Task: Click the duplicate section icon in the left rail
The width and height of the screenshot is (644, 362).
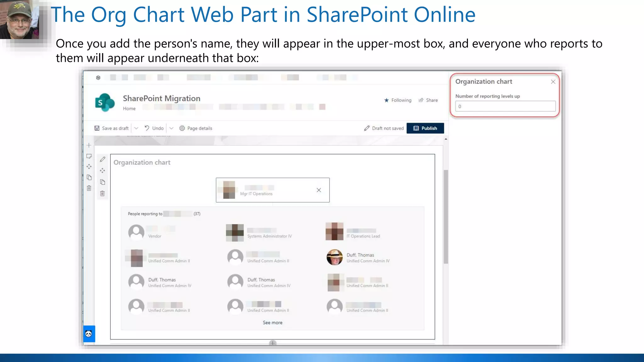Action: coord(89,178)
